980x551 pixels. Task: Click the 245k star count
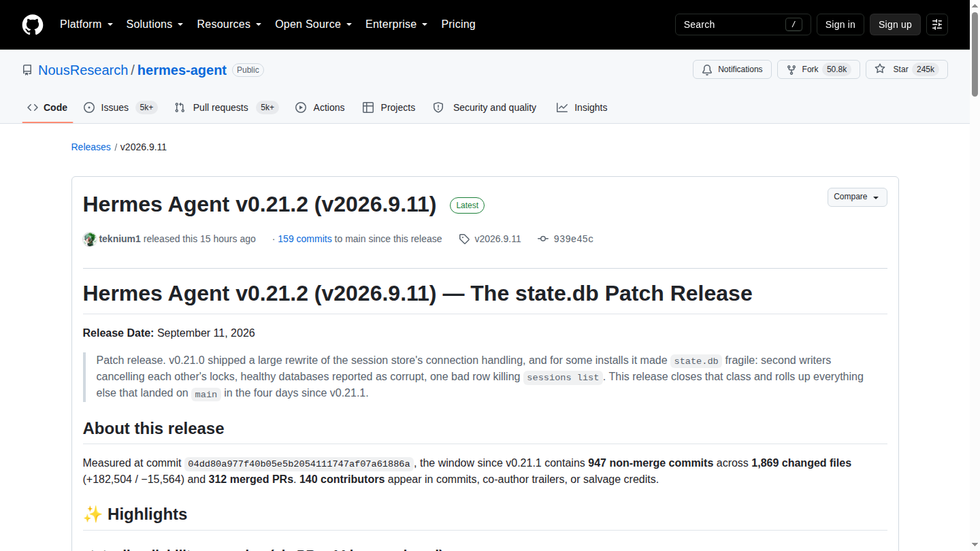[925, 69]
